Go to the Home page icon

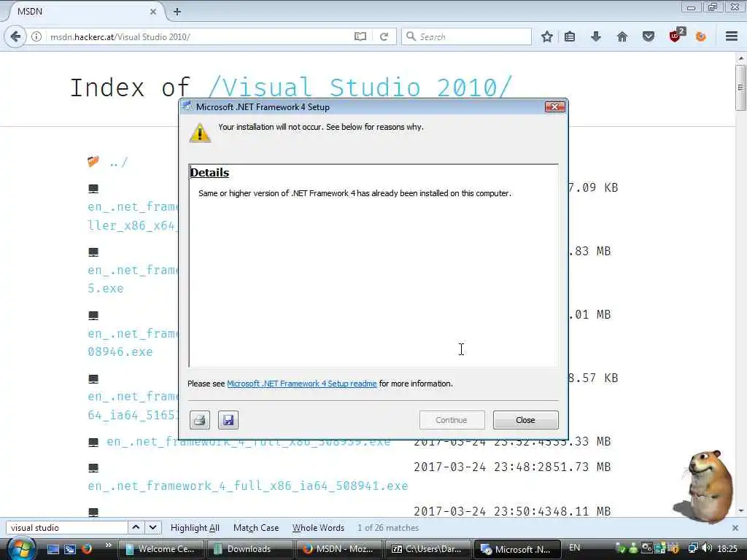[x=622, y=36]
